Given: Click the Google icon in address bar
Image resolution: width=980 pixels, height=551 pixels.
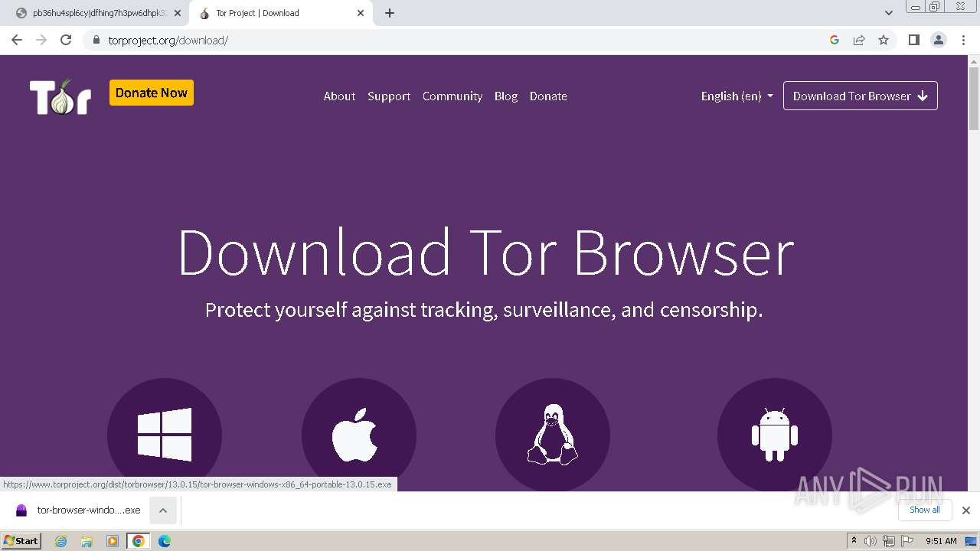Looking at the screenshot, I should [x=835, y=40].
